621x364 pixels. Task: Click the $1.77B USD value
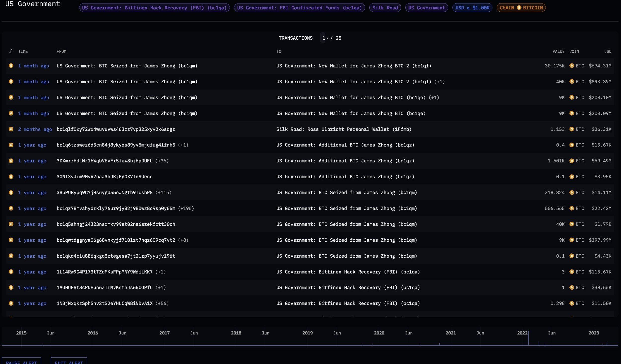point(603,224)
